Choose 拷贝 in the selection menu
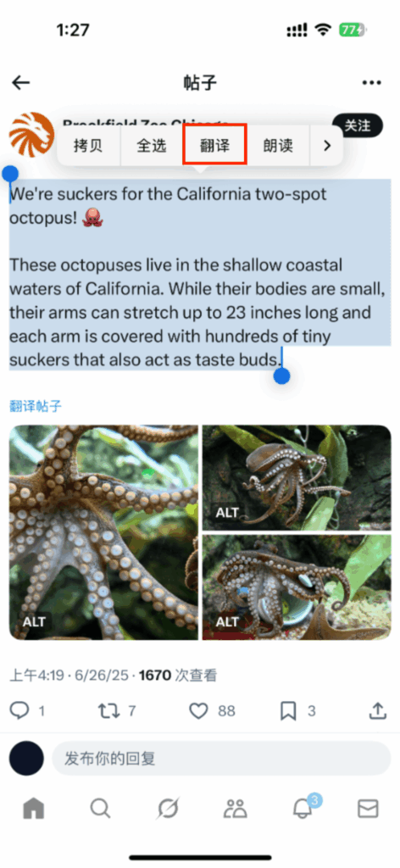This screenshot has width=400, height=868. 88,146
